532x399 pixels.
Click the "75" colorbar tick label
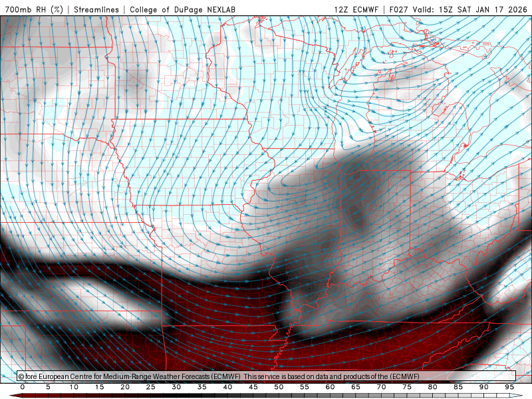coord(407,387)
